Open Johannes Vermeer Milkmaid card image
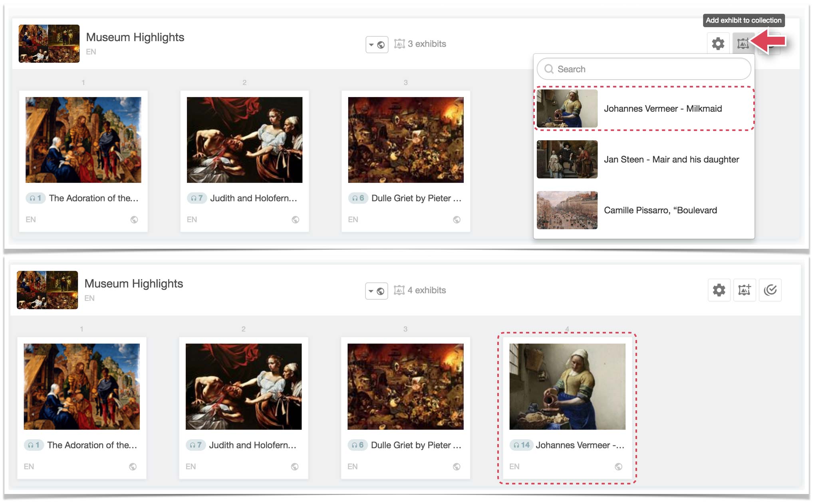Image resolution: width=814 pixels, height=504 pixels. tap(567, 387)
